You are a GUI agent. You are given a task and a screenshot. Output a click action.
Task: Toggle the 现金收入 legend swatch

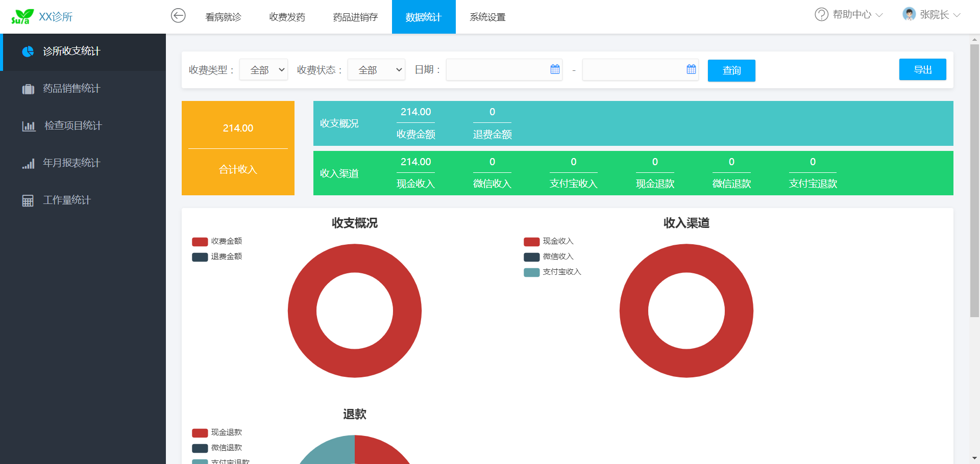531,242
